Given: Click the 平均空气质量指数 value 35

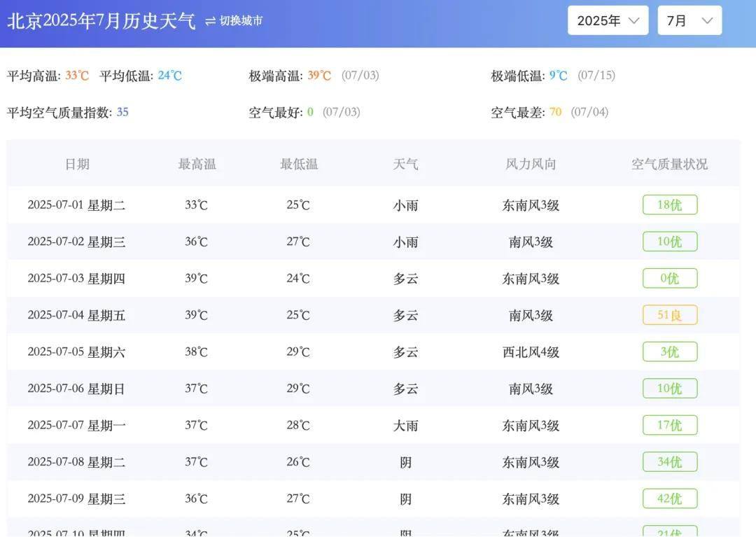Looking at the screenshot, I should pyautogui.click(x=122, y=111).
